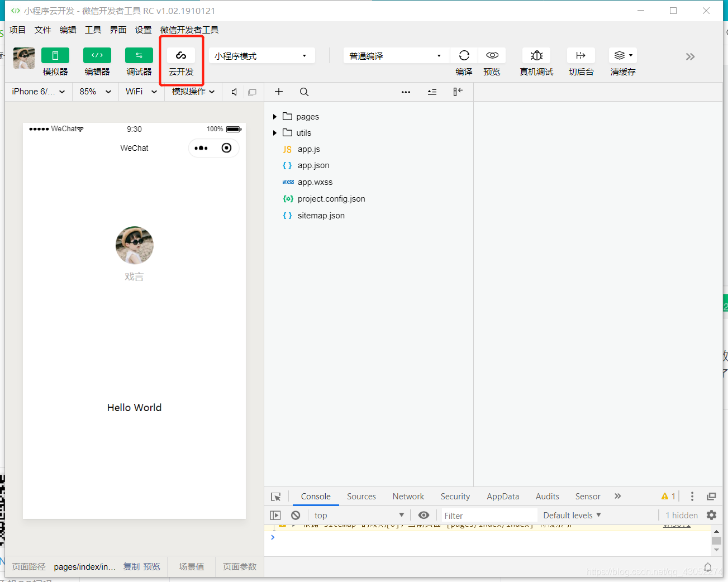Open file tree more options ellipsis
728x582 pixels.
pyautogui.click(x=406, y=92)
